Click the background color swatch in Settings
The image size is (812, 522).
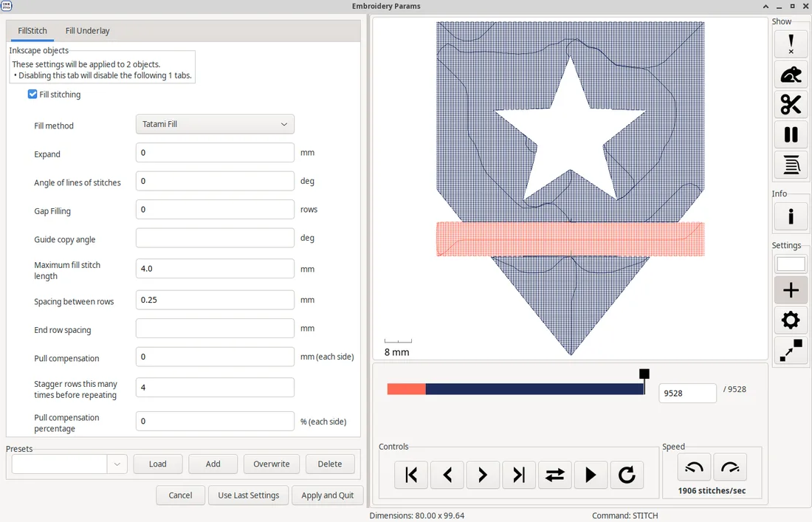click(791, 264)
